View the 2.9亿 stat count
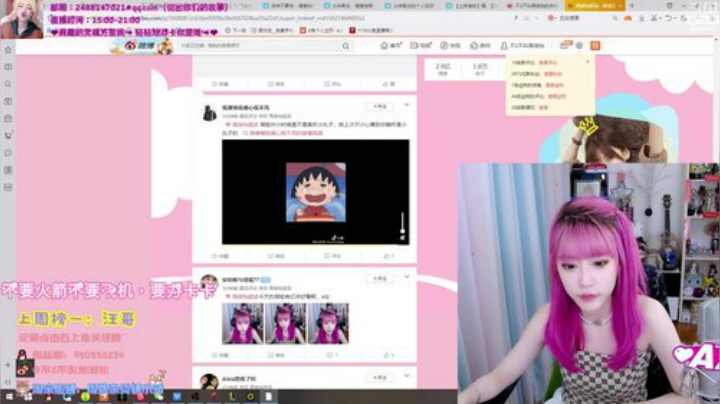This screenshot has width=720, height=404. pyautogui.click(x=443, y=69)
